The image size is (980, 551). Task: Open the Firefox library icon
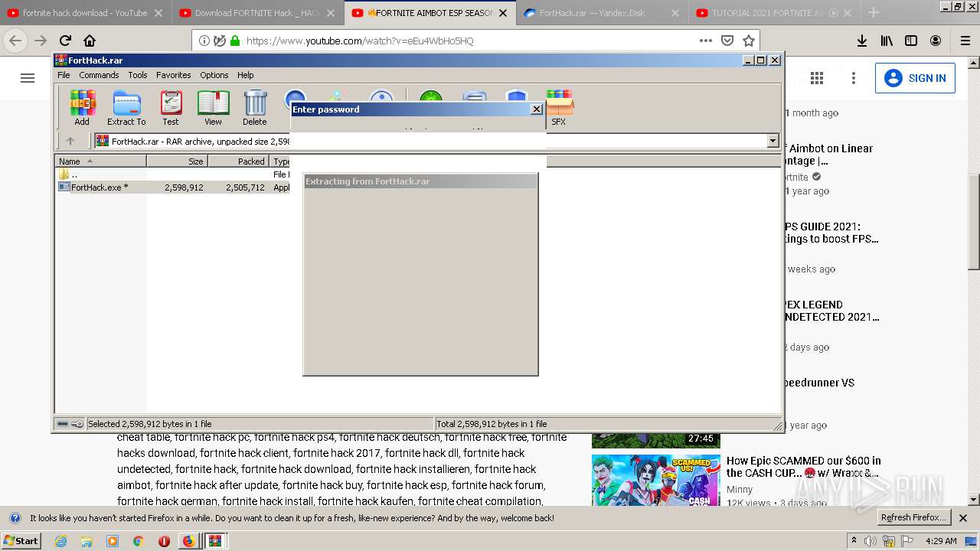[x=887, y=41]
